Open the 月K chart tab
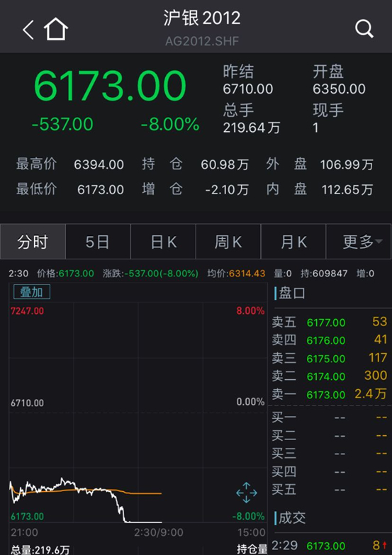 tap(293, 242)
